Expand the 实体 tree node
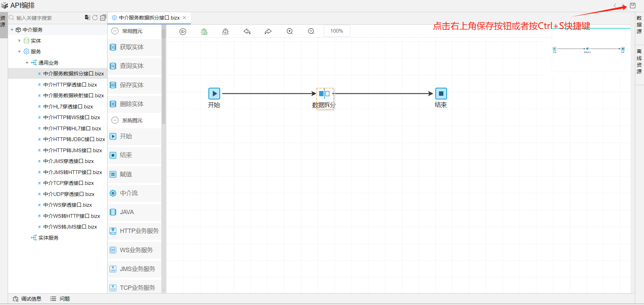 [19, 41]
